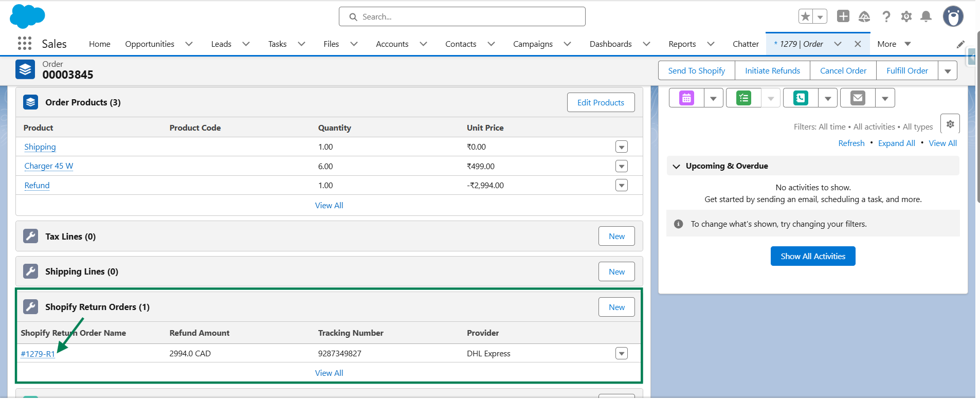Screen dimensions: 980x400
Task: Open row actions for Shipping product
Action: click(x=622, y=147)
